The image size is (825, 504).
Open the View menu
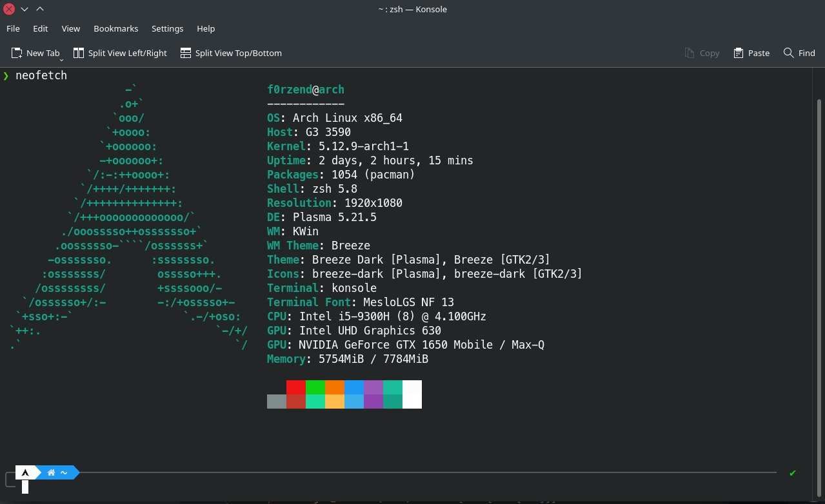pos(71,28)
